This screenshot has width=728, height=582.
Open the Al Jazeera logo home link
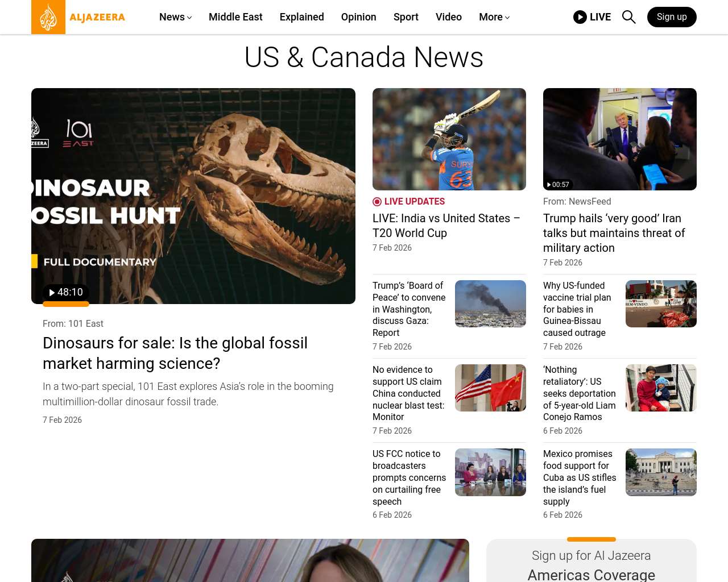[x=78, y=17]
